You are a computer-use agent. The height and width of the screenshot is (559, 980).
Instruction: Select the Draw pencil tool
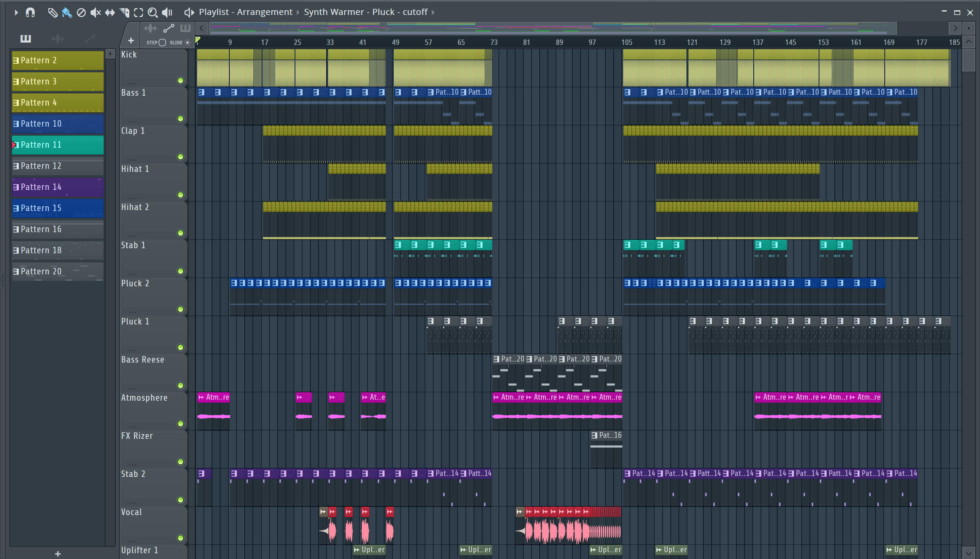[x=52, y=12]
